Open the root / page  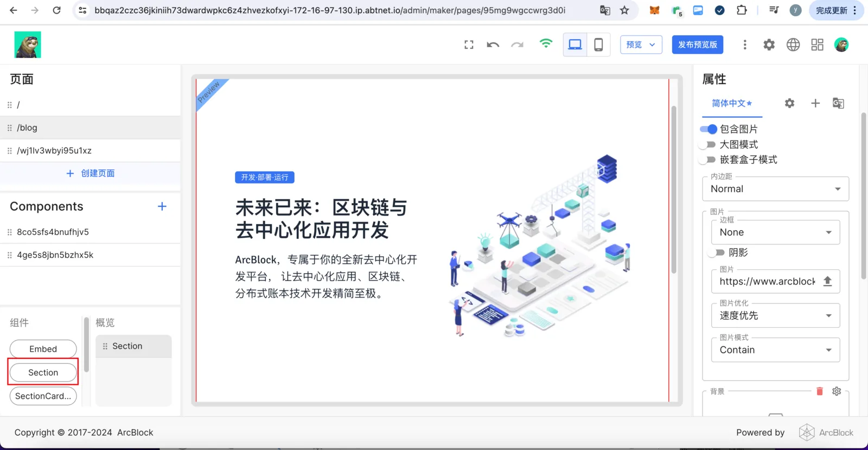coord(90,105)
